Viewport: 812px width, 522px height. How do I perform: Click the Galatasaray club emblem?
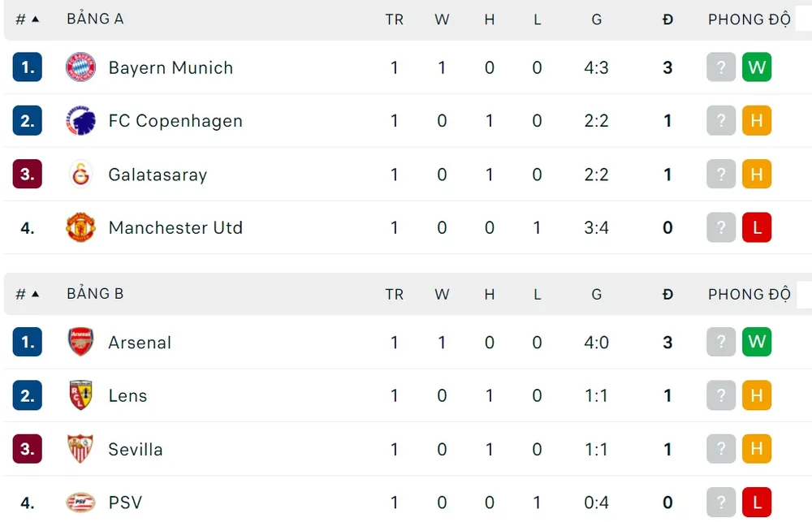coord(80,175)
